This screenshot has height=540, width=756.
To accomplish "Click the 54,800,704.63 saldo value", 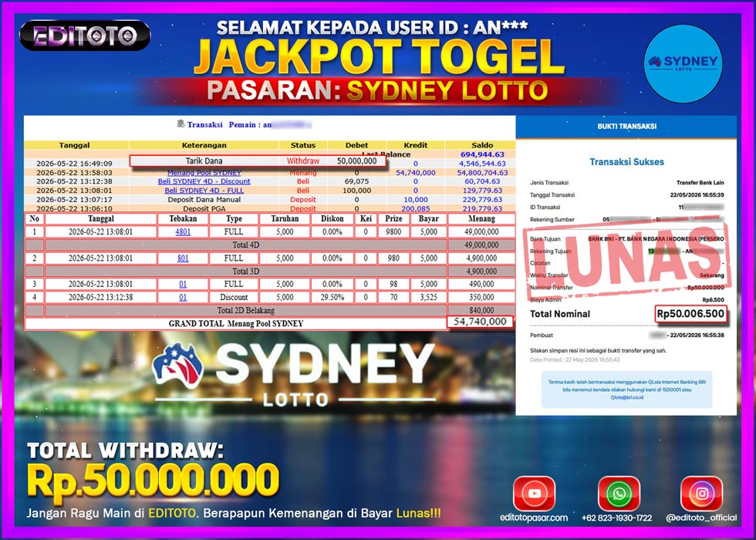I will click(x=482, y=173).
